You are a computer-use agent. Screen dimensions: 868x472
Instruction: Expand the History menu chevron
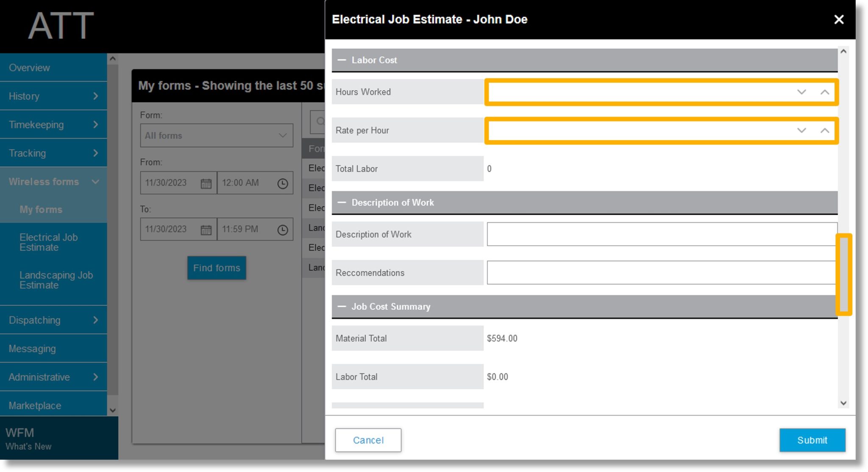click(x=95, y=96)
